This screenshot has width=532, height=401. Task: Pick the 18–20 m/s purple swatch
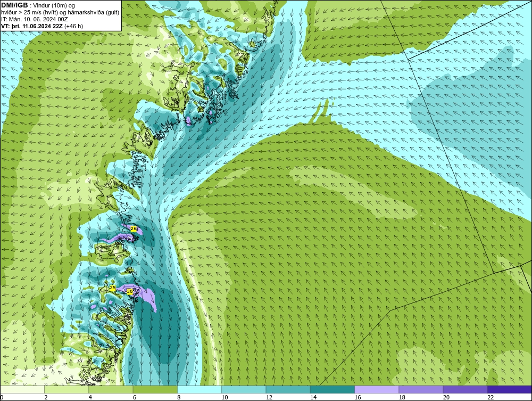421,389
